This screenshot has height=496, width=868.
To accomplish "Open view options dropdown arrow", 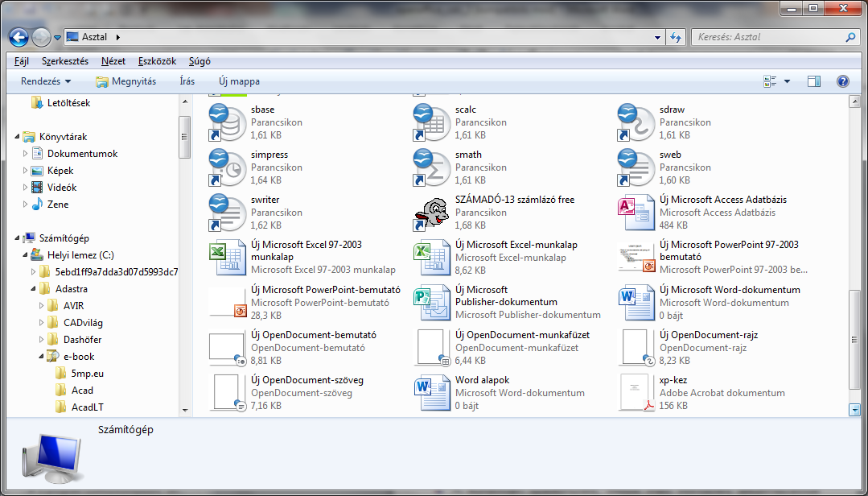I will (787, 81).
